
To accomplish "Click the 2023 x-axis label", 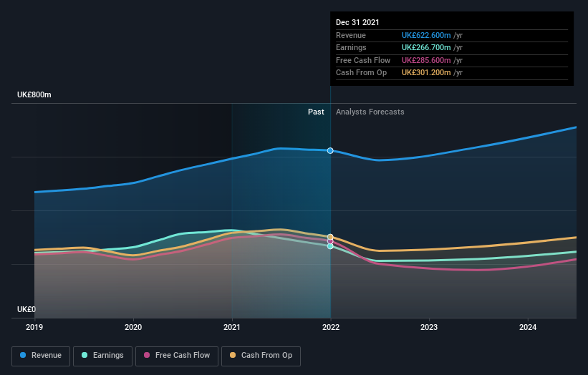I will (x=429, y=328).
